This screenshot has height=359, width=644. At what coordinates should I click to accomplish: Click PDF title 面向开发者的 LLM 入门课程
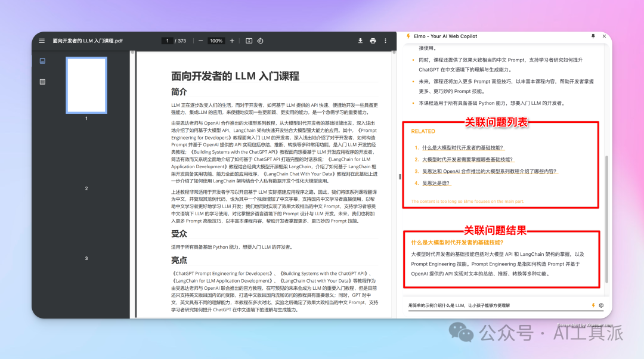click(x=235, y=76)
